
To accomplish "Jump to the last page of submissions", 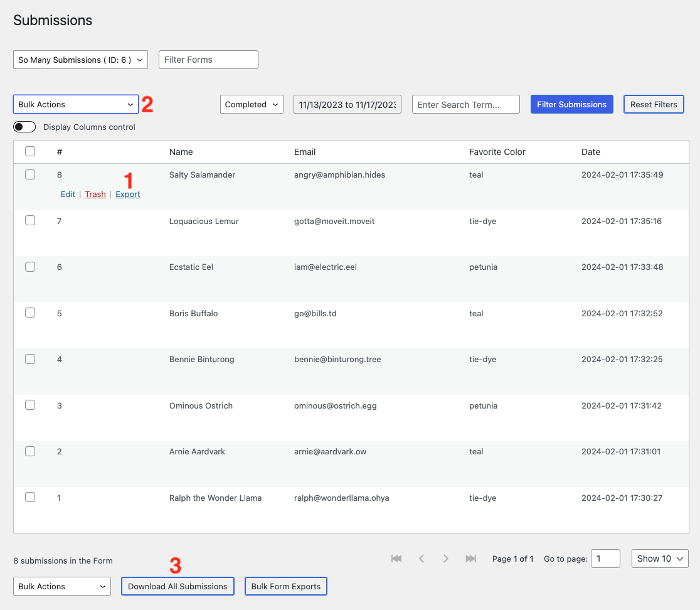I will pyautogui.click(x=471, y=559).
